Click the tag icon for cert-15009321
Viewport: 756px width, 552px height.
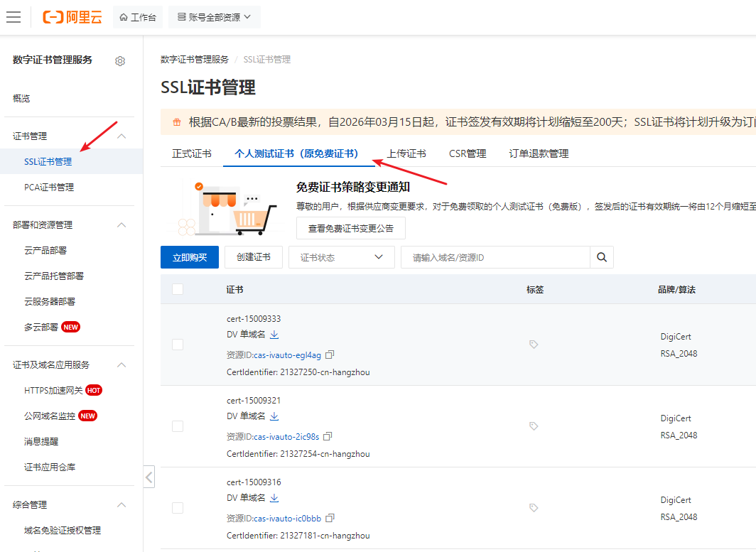click(x=534, y=426)
